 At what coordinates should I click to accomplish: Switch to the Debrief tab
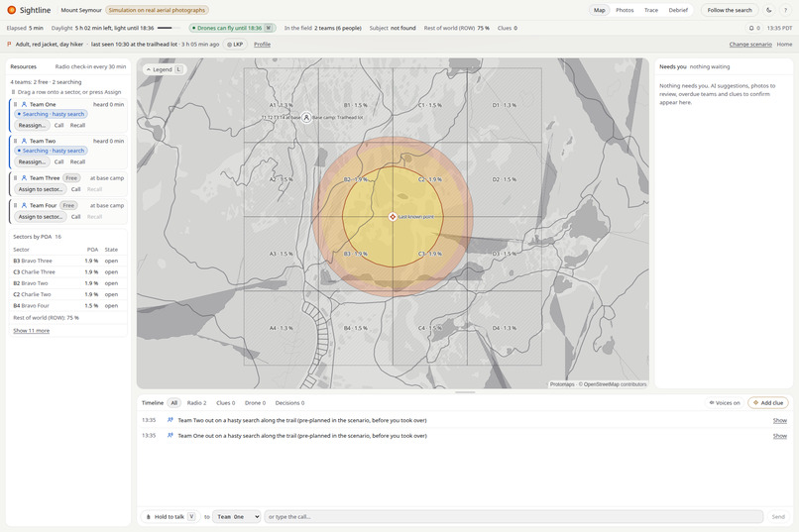(x=678, y=10)
